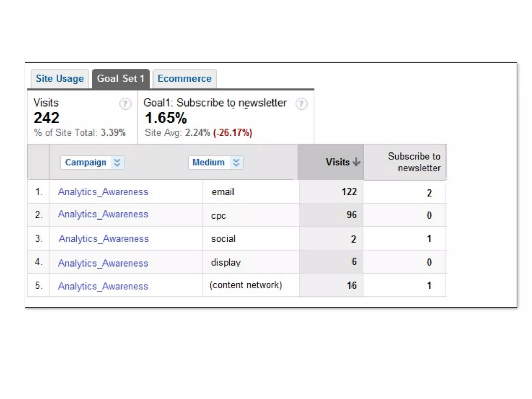
Task: Click the Visits 242 scorecard
Action: 47,118
